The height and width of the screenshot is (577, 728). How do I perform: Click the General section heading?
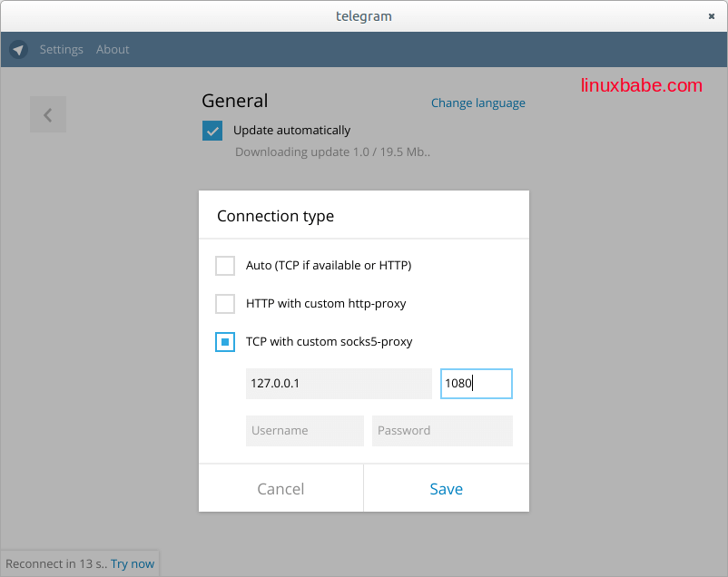(x=234, y=101)
